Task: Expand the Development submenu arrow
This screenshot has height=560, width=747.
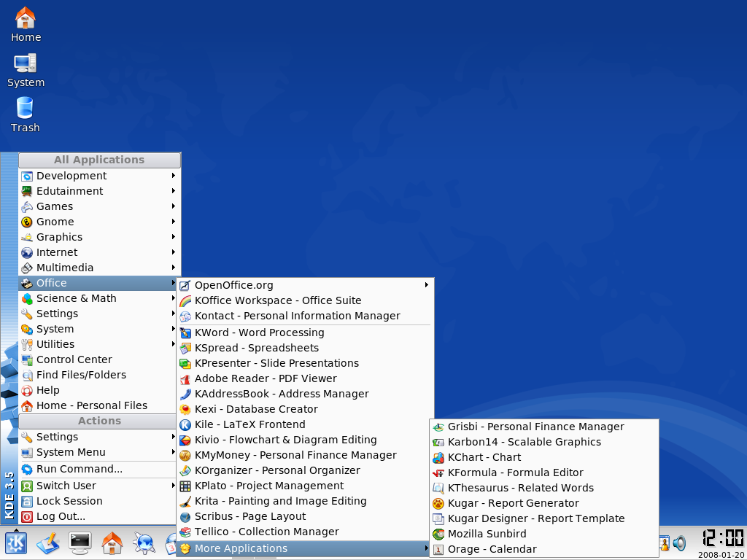Action: (174, 176)
